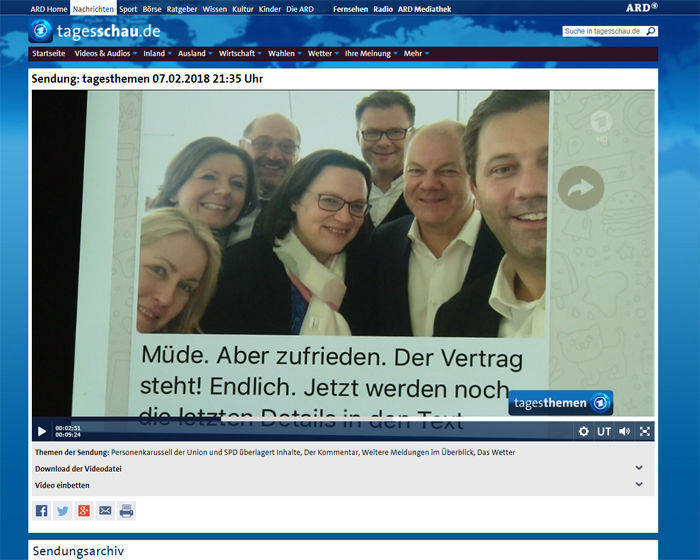Mute the video with speaker icon
Screen dimensions: 700x560
[x=625, y=431]
